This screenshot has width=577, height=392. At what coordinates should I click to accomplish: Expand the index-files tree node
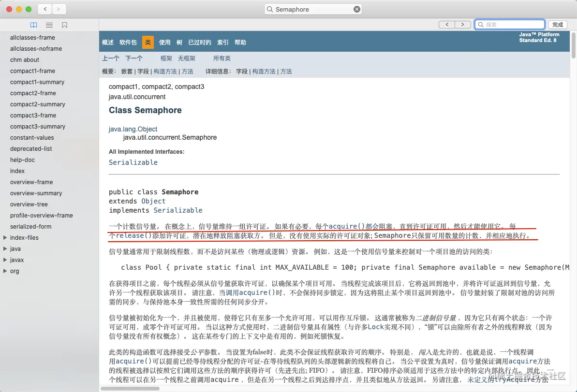[x=5, y=237]
